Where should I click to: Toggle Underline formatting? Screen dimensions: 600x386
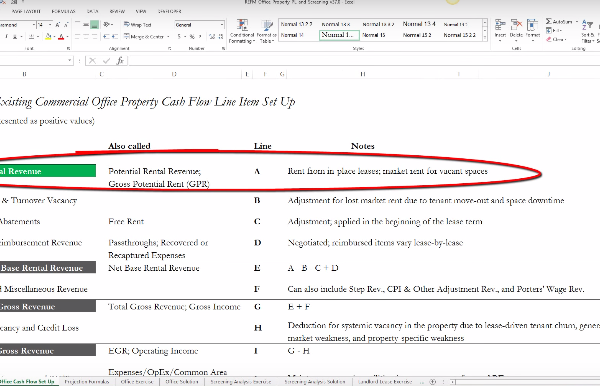[15, 37]
